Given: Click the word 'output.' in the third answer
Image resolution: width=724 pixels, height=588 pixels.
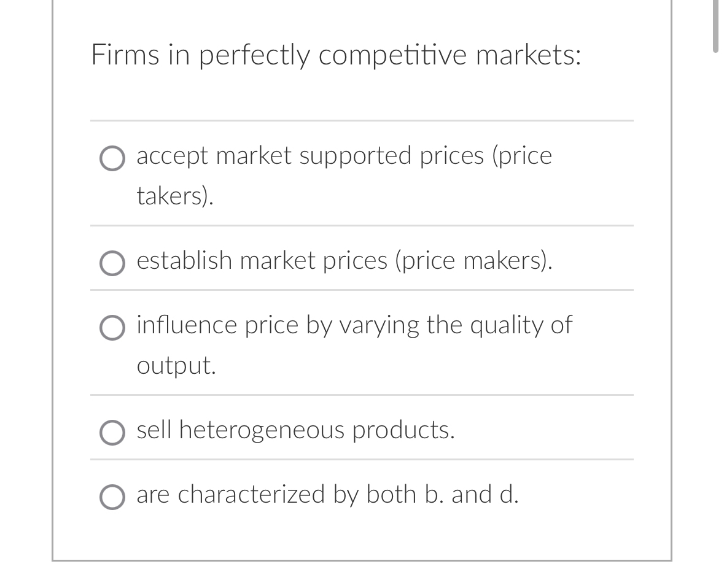Looking at the screenshot, I should 176,366.
